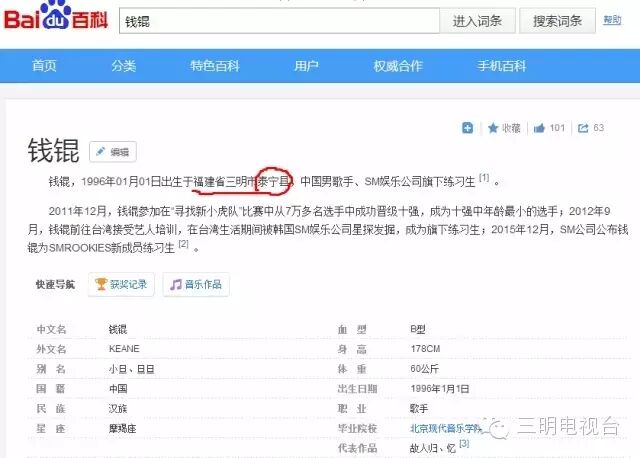Open the 权威合作 nav tab
Viewport: 640px width, 458px height.
click(398, 66)
